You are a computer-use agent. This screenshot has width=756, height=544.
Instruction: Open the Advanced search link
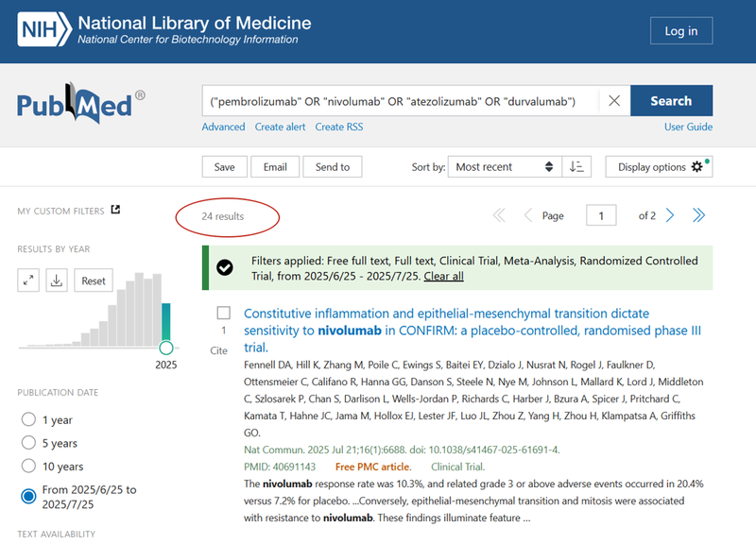[223, 127]
